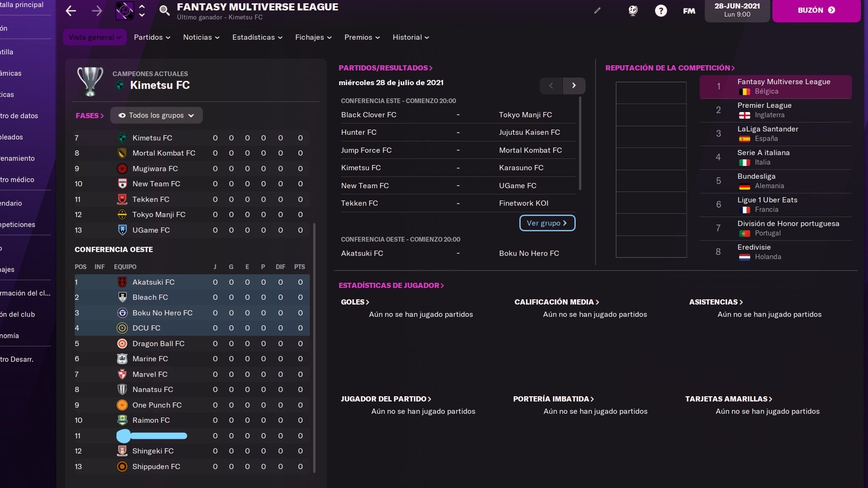Screen dimensions: 868x488
Task: Open the Partidos menu
Action: click(x=152, y=37)
